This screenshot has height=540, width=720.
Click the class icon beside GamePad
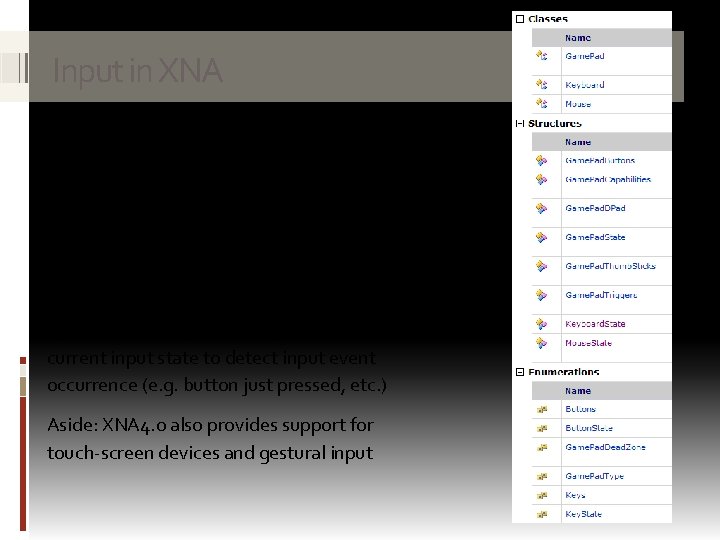tap(542, 56)
